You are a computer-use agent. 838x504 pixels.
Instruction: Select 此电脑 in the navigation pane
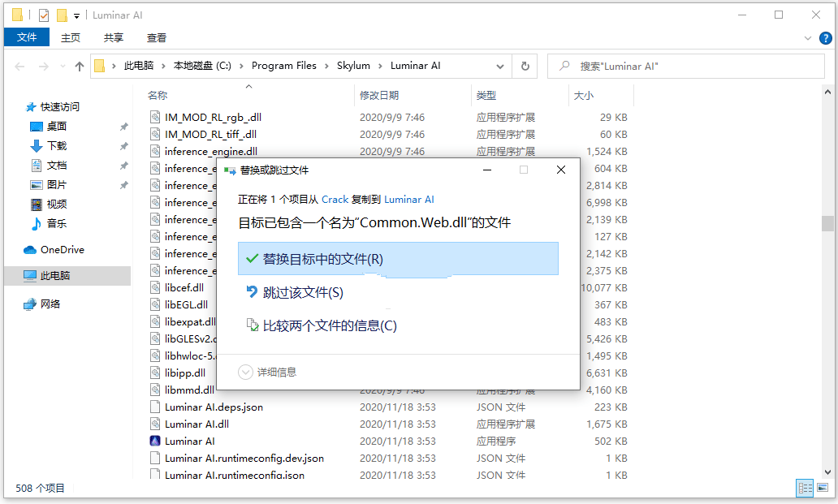[x=67, y=275]
